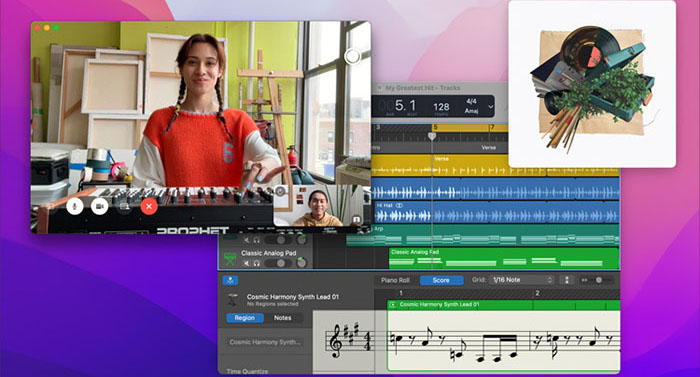Open the Classic Analog Pad instrument icon
Screen dimensions: 700x377
[230, 259]
